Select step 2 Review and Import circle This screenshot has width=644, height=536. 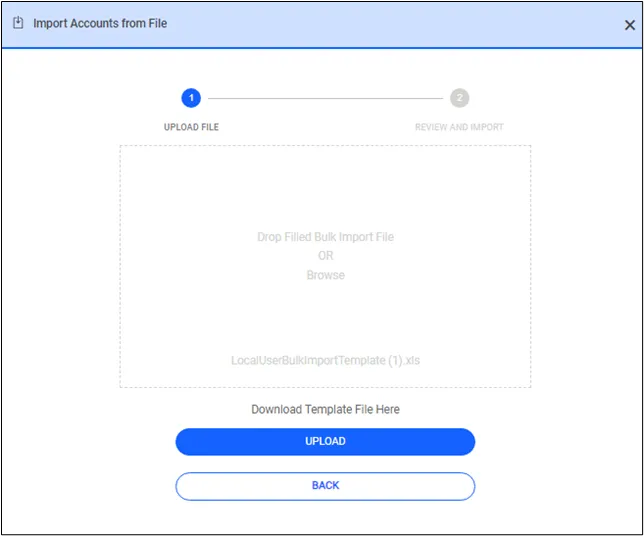coord(459,98)
